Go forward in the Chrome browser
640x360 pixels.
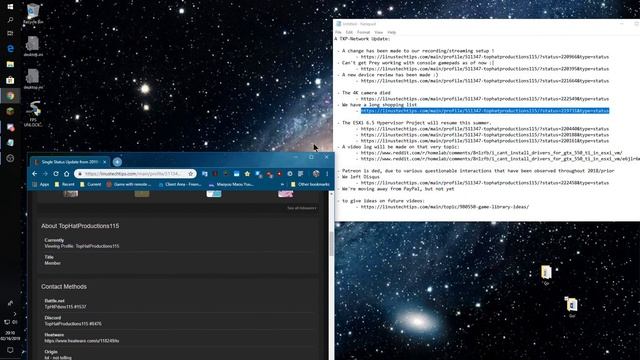45,174
